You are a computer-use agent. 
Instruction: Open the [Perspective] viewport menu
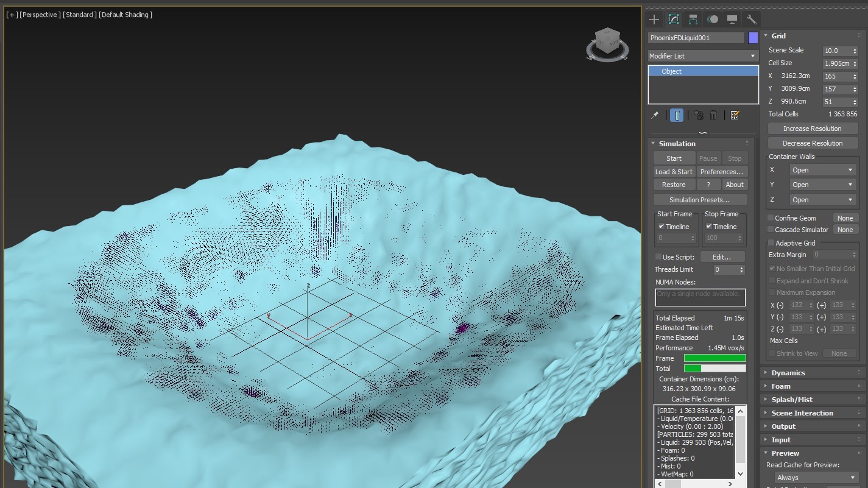click(40, 15)
